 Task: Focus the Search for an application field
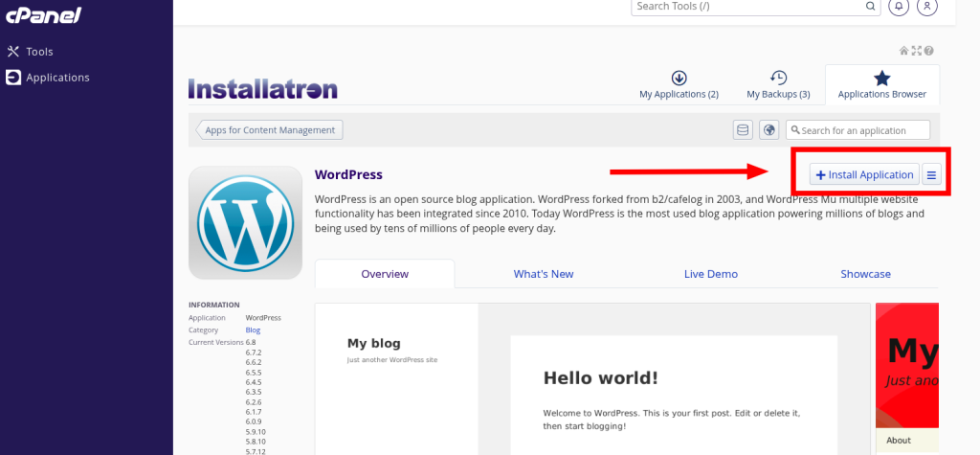point(858,130)
